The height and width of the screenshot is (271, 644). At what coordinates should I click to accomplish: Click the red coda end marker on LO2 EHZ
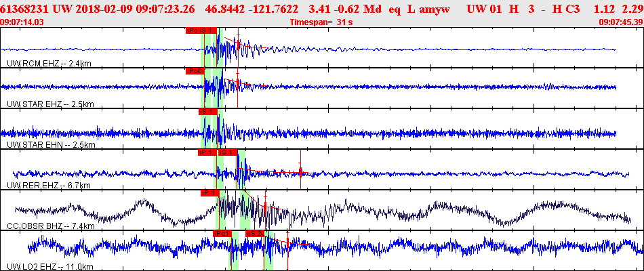click(287, 243)
